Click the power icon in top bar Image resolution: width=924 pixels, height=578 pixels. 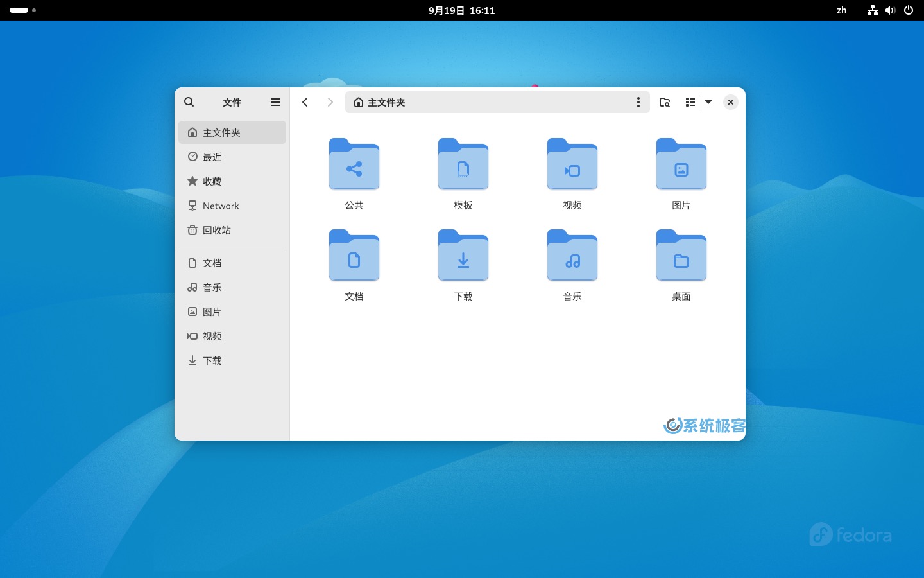[x=909, y=10]
